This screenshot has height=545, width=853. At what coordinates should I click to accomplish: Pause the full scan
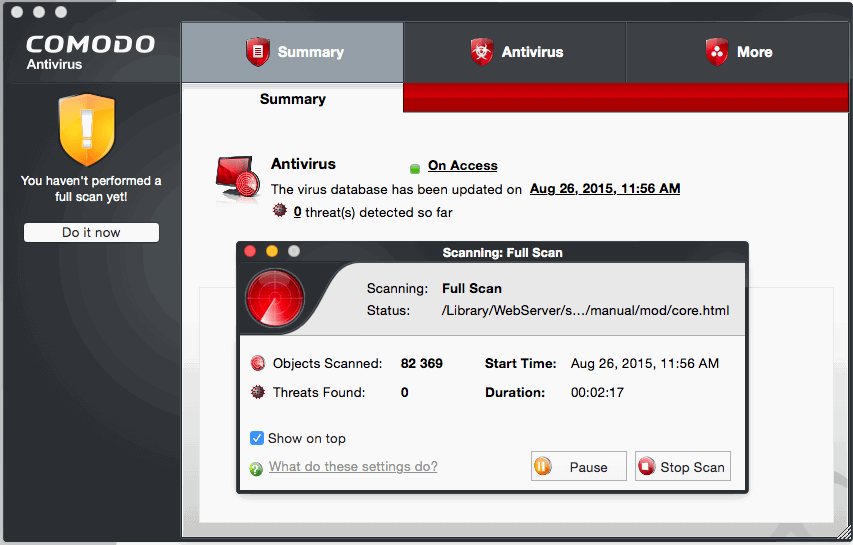click(578, 467)
